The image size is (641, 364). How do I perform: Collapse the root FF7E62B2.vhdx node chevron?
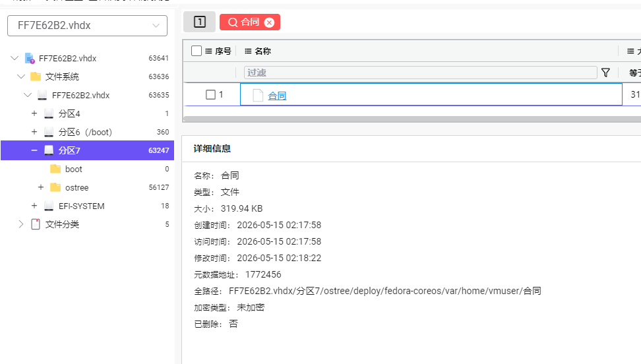pos(15,58)
